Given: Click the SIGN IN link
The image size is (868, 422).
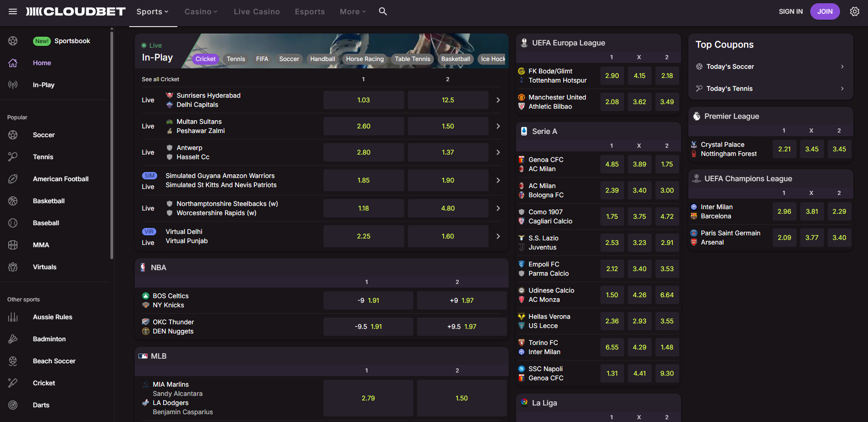Looking at the screenshot, I should (x=791, y=11).
